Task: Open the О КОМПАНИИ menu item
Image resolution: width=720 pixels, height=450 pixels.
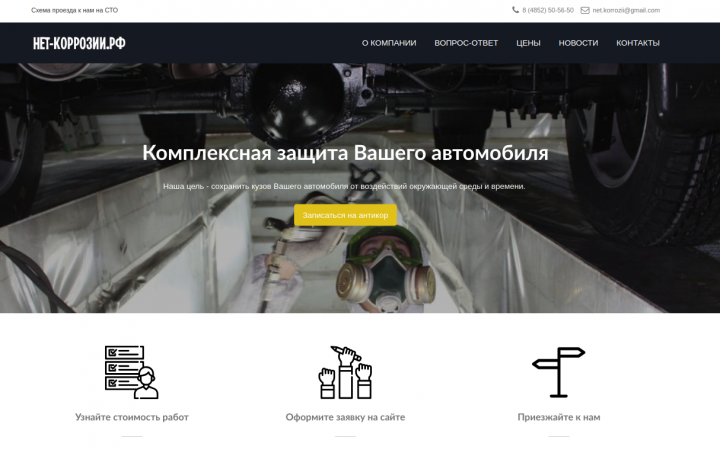Action: tap(389, 43)
